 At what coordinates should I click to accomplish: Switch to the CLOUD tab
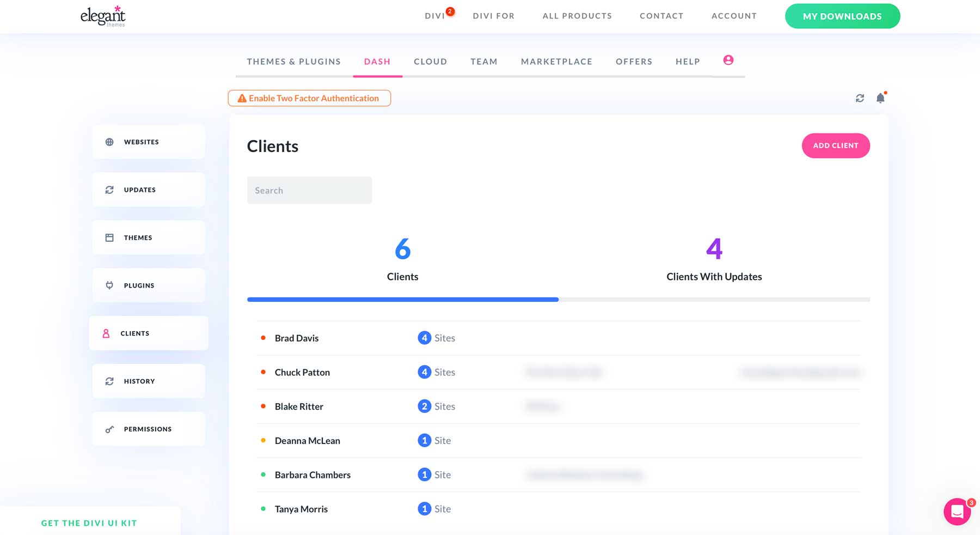click(x=430, y=62)
